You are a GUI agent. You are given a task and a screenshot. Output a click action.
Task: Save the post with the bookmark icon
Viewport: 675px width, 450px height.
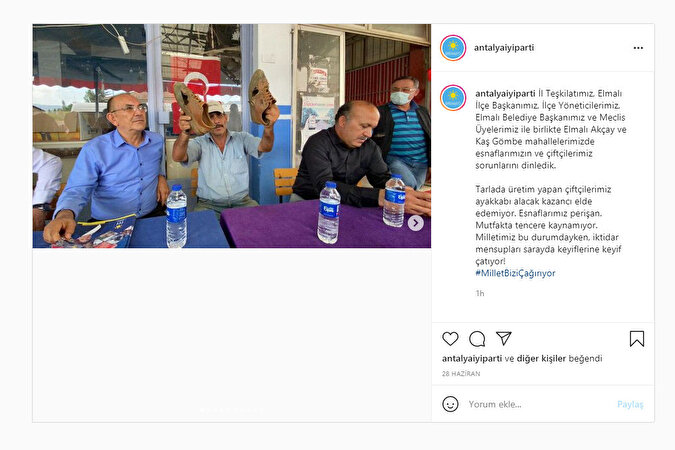coord(637,339)
